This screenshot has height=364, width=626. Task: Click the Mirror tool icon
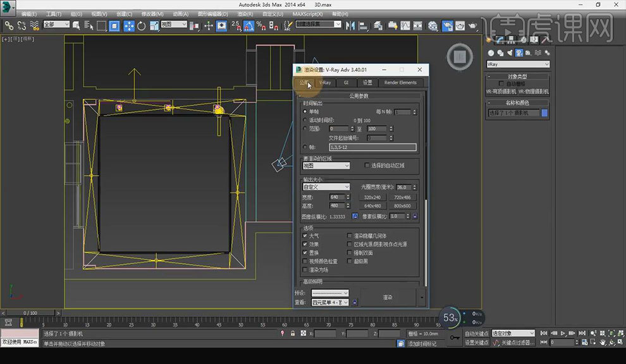(x=350, y=26)
